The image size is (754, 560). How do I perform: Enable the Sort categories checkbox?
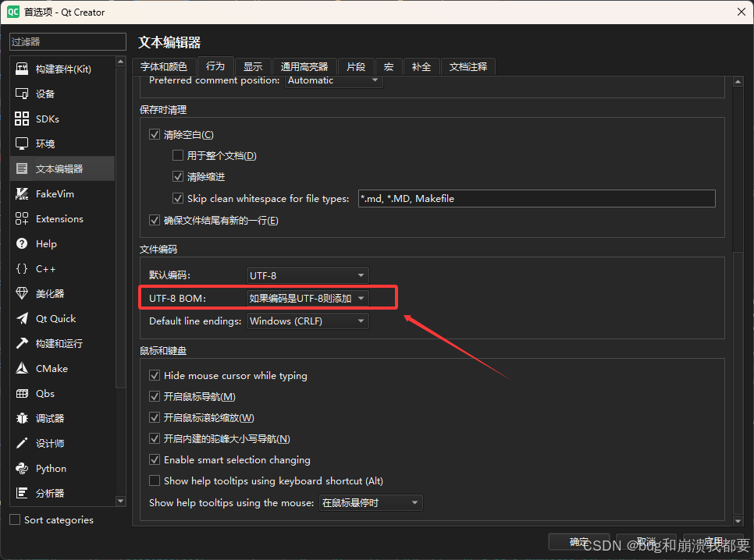(x=15, y=519)
